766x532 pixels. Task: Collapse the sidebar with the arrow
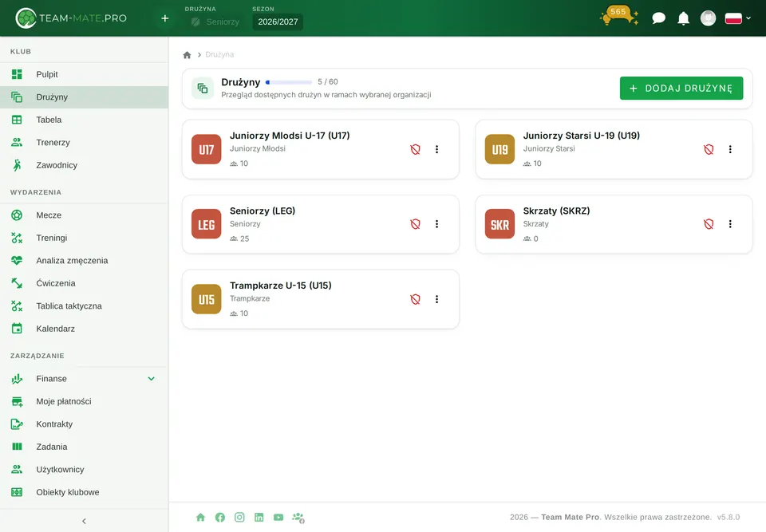[84, 522]
